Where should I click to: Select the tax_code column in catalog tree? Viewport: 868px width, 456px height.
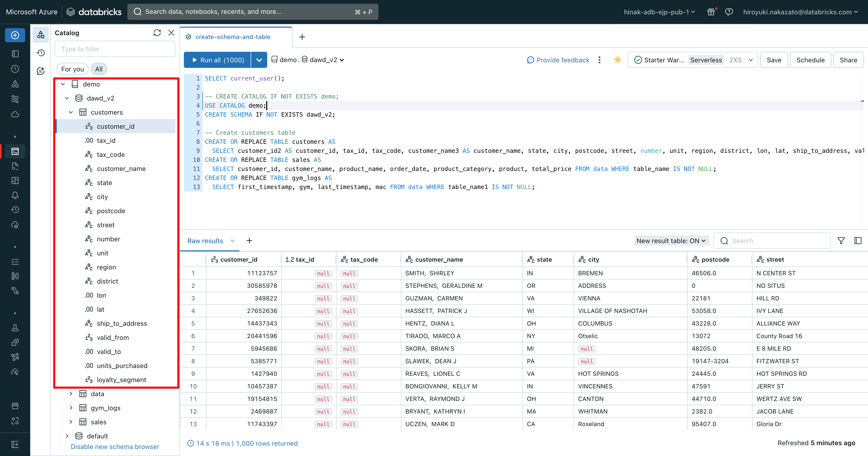pos(111,155)
